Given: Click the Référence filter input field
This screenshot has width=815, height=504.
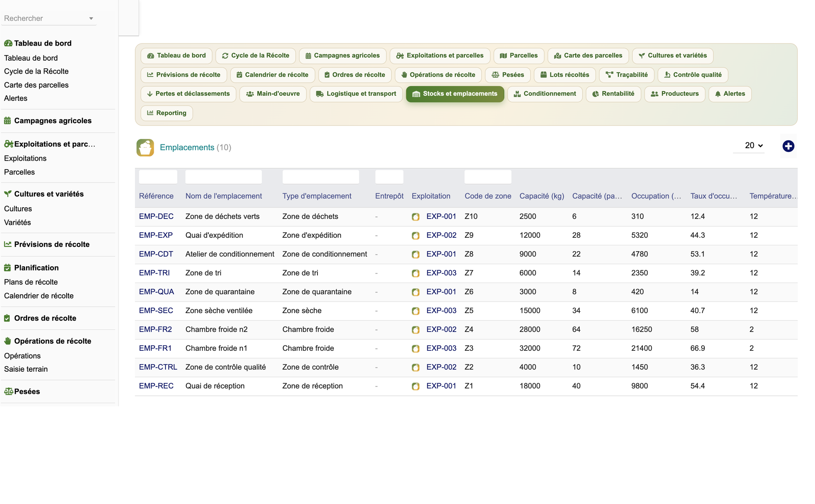Looking at the screenshot, I should 158,177.
